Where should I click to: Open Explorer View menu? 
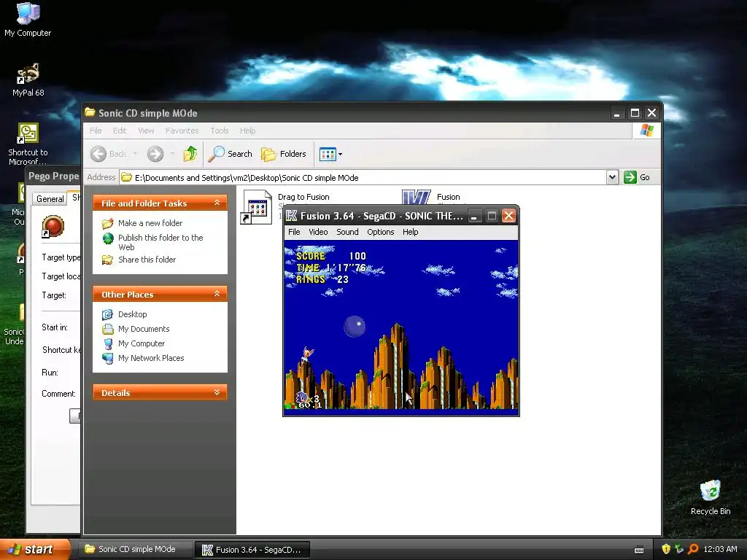[x=146, y=131]
